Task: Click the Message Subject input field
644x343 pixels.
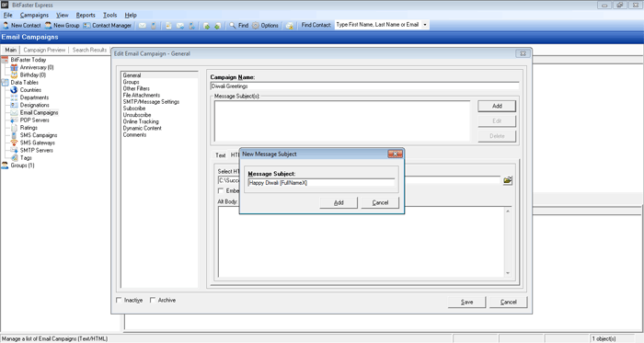Action: [321, 183]
